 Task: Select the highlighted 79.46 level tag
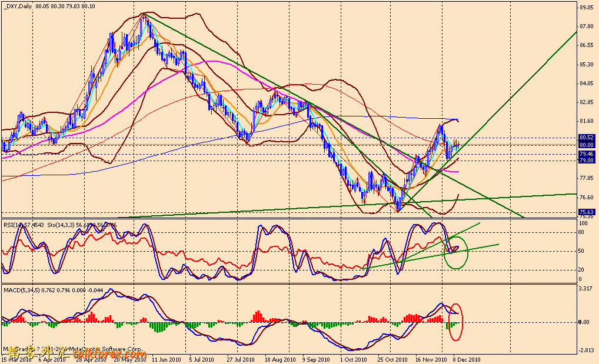tap(587, 153)
